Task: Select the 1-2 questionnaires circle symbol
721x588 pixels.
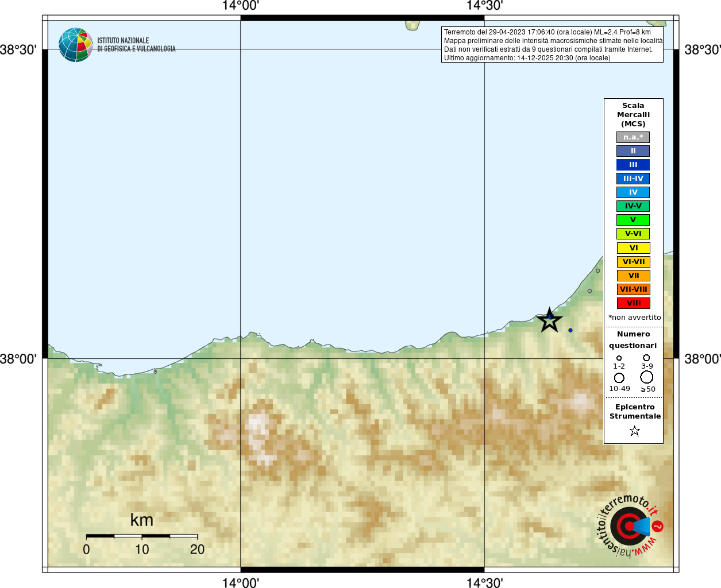Action: click(x=619, y=358)
